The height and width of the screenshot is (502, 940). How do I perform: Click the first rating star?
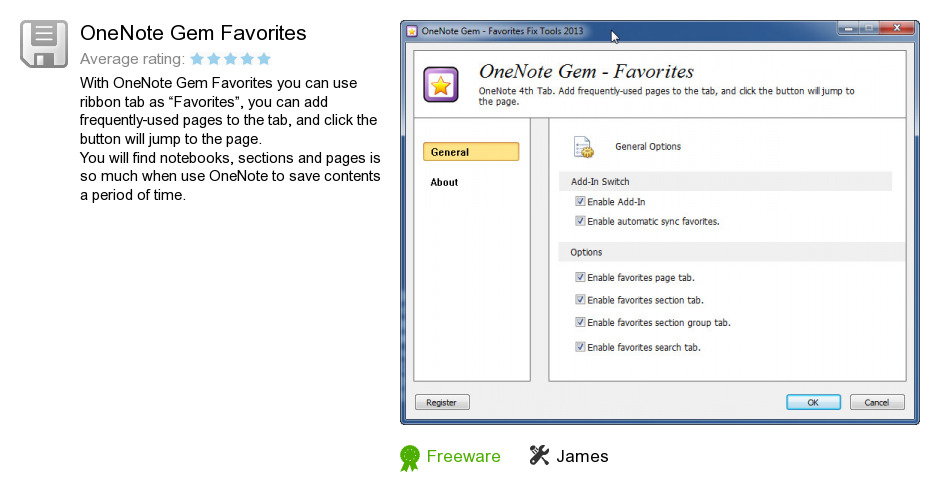197,59
